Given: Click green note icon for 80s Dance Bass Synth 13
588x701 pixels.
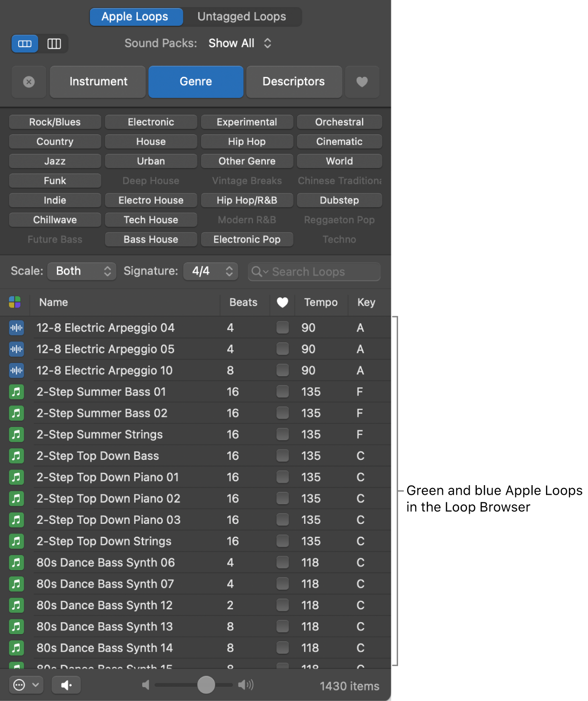Looking at the screenshot, I should (x=16, y=627).
